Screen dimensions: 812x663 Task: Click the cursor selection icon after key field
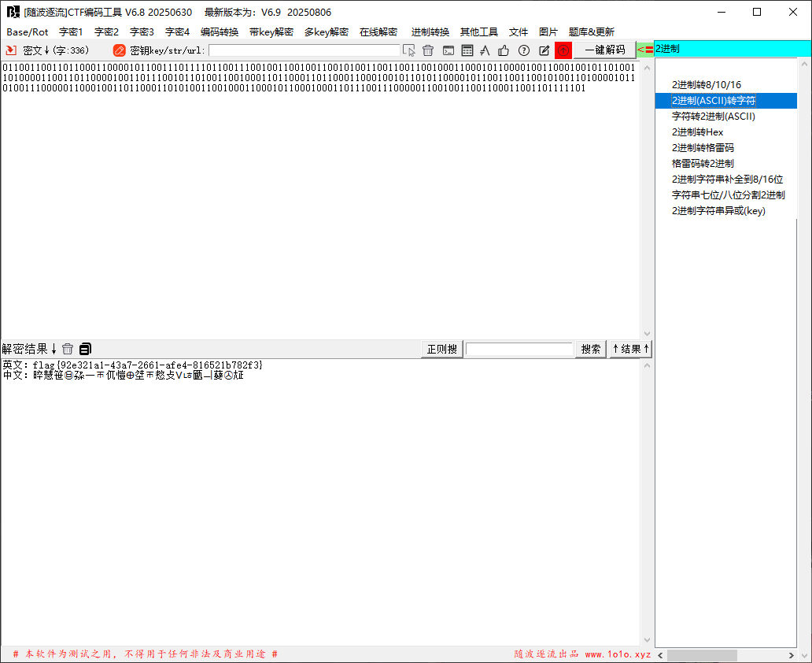[x=409, y=50]
